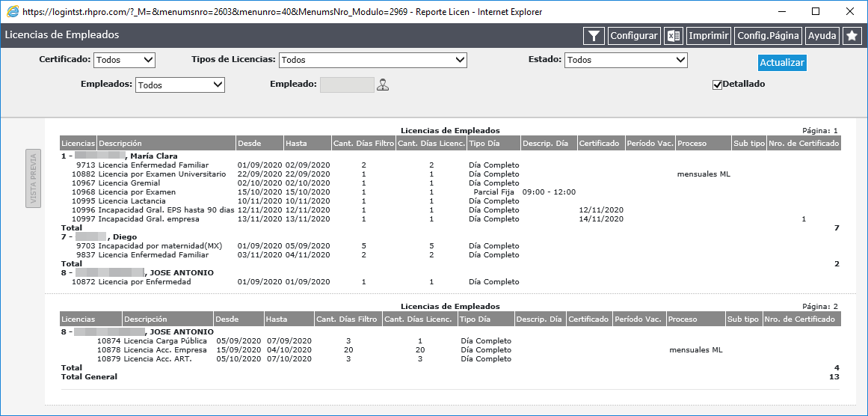Select row 10967 Licencia Gremial

450,183
